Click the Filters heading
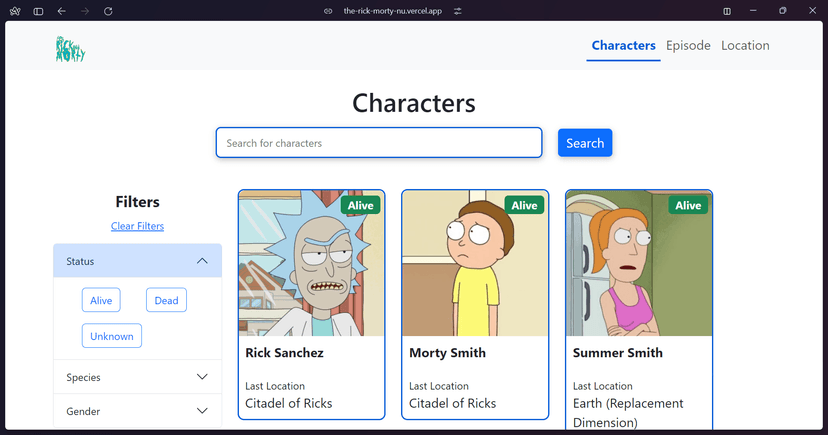 137,202
